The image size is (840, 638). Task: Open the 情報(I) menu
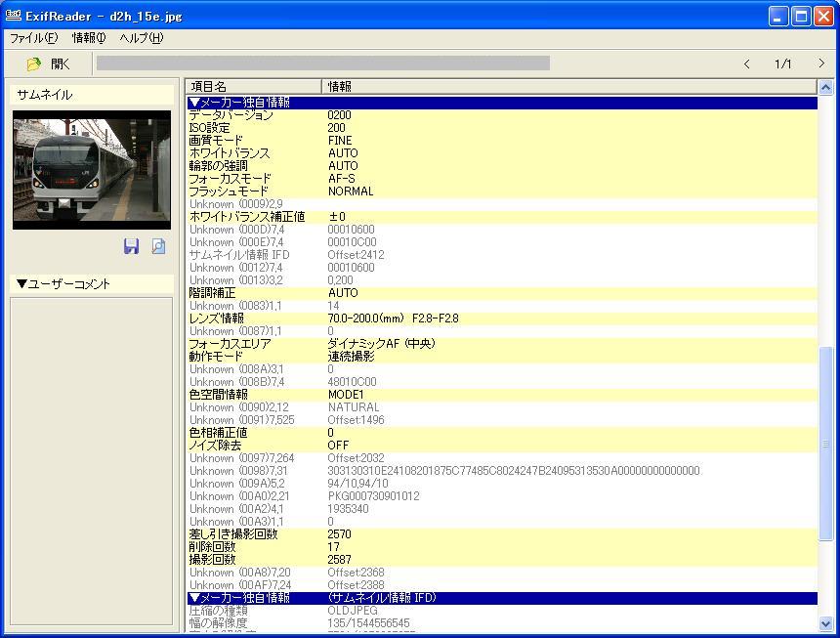pos(89,38)
